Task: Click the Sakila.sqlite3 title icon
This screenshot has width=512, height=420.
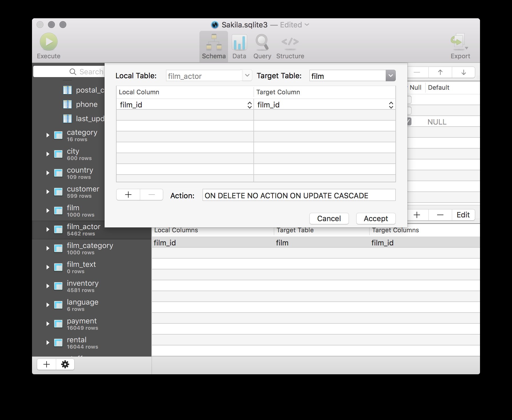Action: [x=215, y=25]
